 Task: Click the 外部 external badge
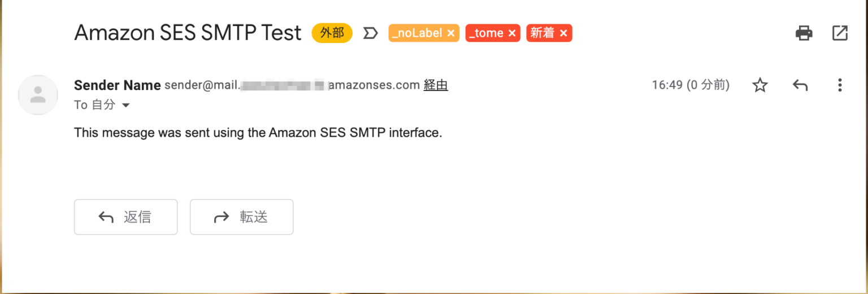(x=332, y=33)
